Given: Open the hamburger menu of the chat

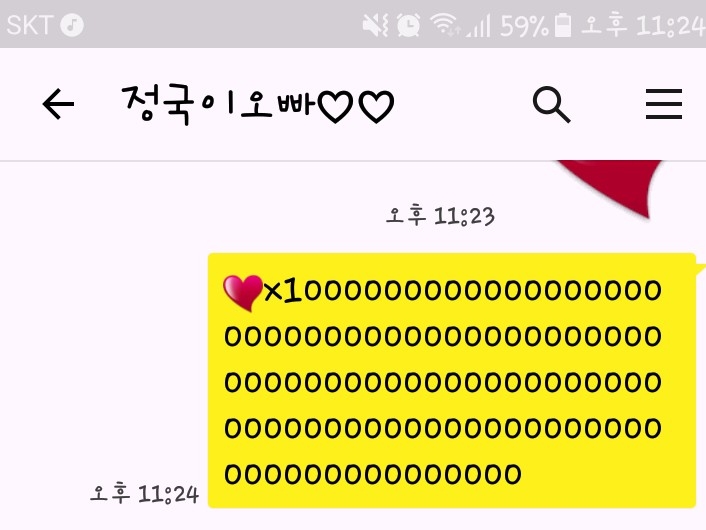Looking at the screenshot, I should [x=664, y=104].
